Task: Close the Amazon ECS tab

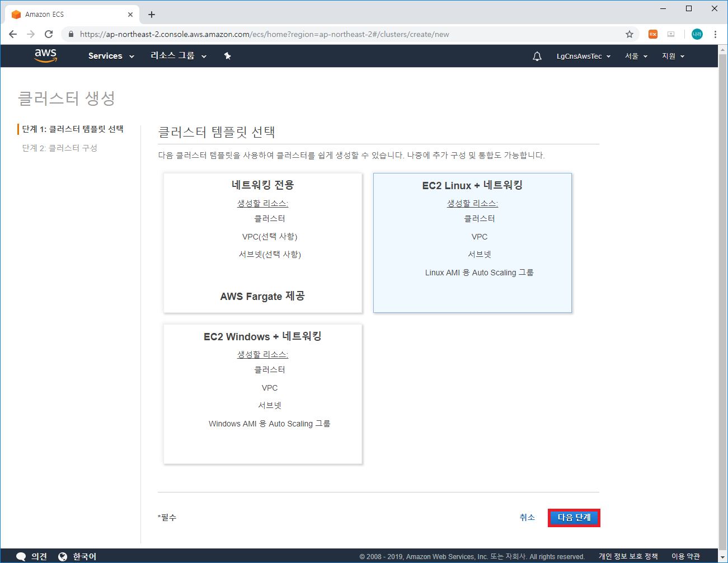Action: pyautogui.click(x=130, y=15)
